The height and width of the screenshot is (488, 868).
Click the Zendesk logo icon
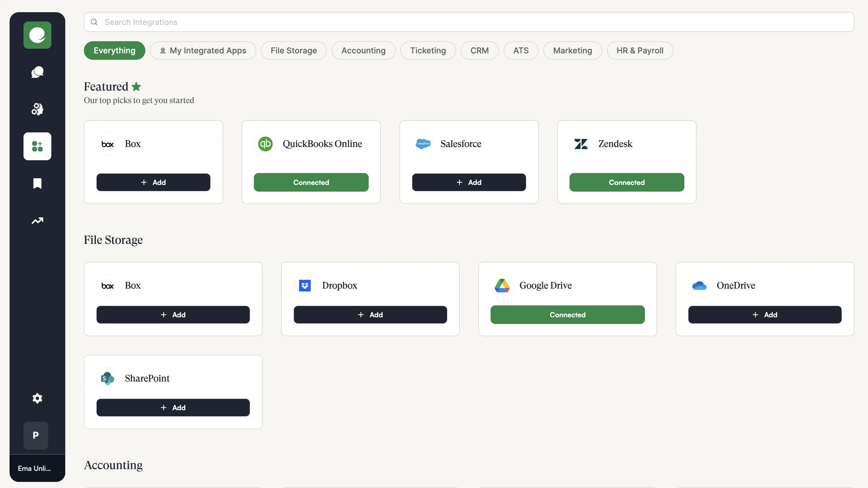(x=581, y=144)
